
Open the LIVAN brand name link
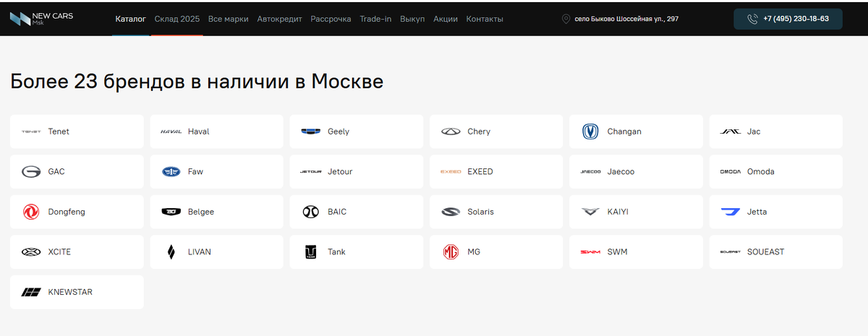click(200, 252)
